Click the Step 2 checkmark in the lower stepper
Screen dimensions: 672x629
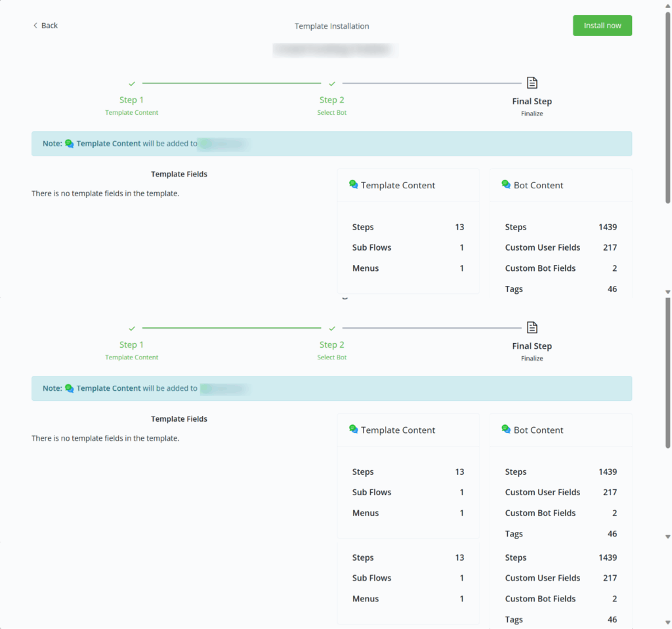click(332, 329)
